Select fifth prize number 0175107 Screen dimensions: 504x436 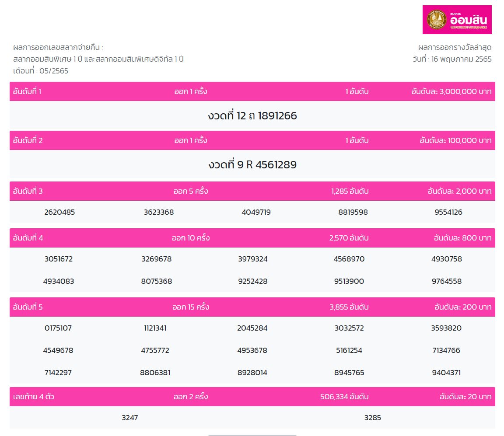(x=58, y=328)
